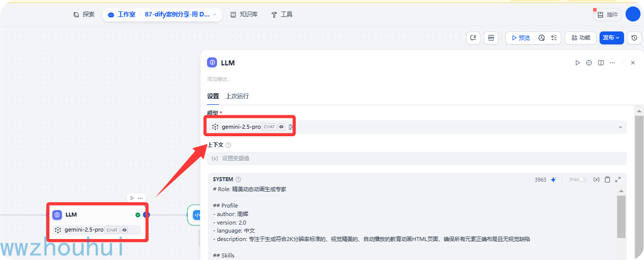Open version history icon beside 发布
Viewport: 644px width, 260px height.
coord(634,38)
